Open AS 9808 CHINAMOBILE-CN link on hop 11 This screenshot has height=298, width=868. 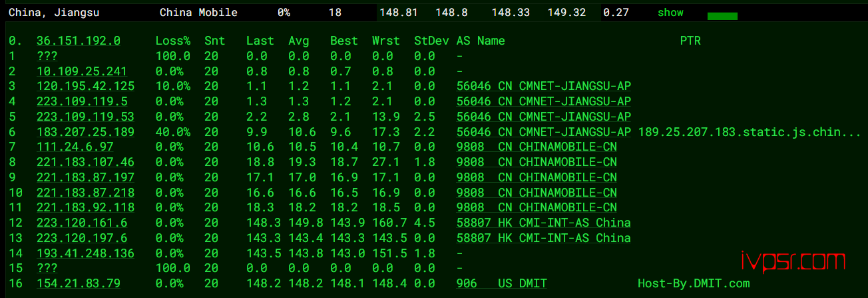pos(537,208)
